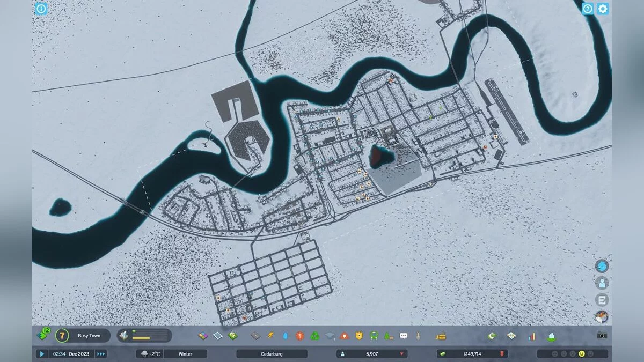Open the Roads build menu

pyautogui.click(x=255, y=336)
